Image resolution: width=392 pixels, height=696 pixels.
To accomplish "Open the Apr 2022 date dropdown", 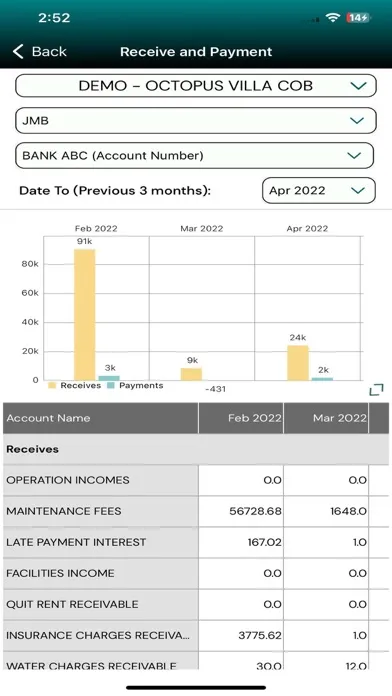I will (x=319, y=190).
